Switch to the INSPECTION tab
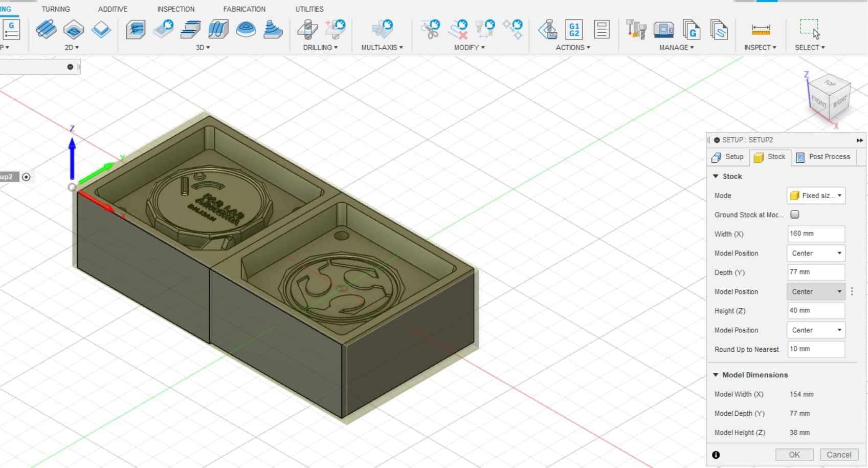Viewport: 868px width, 468px height. 176,9
